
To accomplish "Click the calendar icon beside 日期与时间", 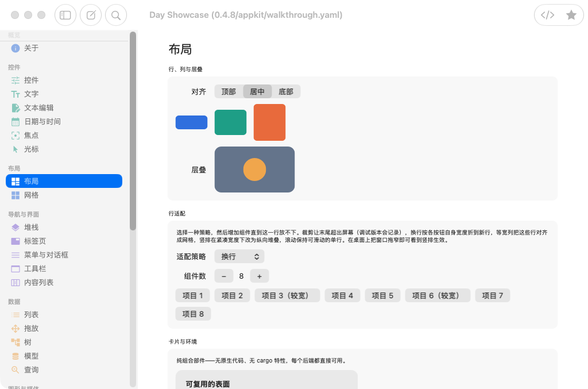I will (16, 122).
